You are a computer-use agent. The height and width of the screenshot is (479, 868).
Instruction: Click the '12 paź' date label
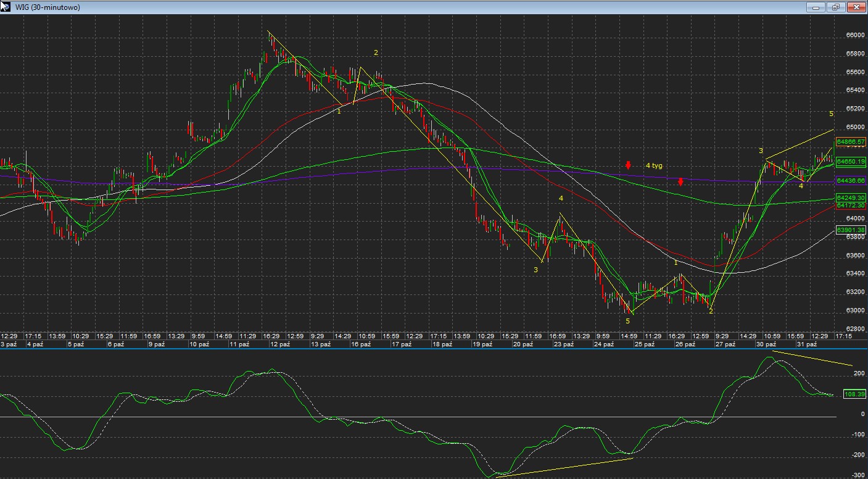[280, 344]
